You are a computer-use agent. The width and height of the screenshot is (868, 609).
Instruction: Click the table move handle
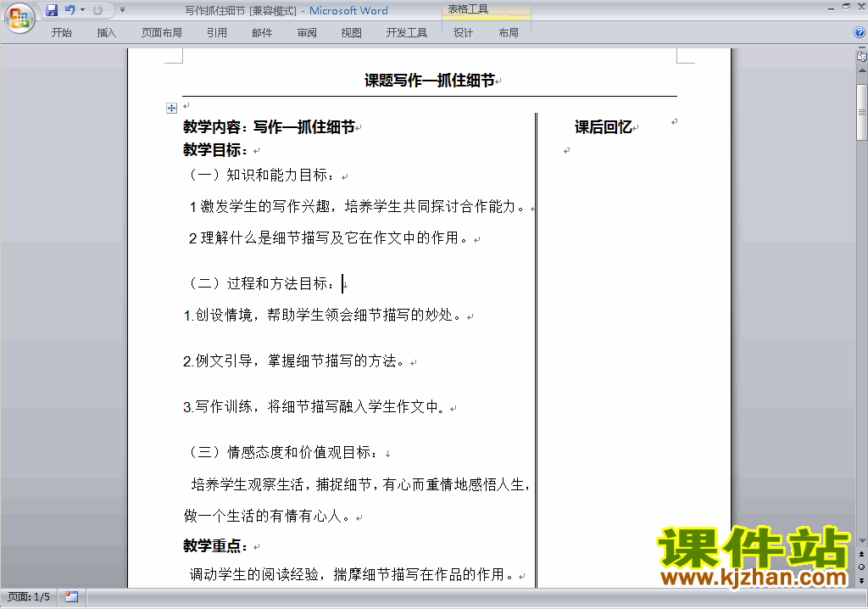(x=171, y=108)
